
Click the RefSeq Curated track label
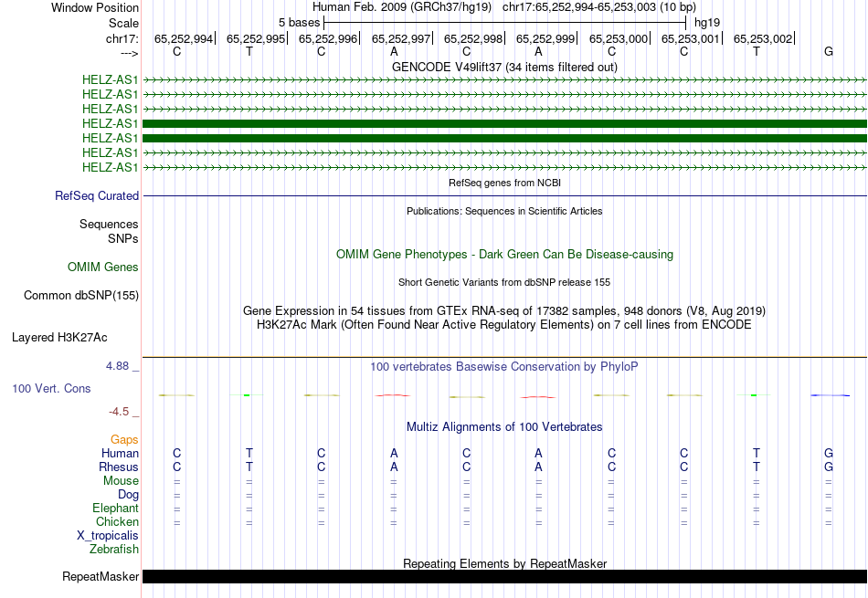[97, 195]
